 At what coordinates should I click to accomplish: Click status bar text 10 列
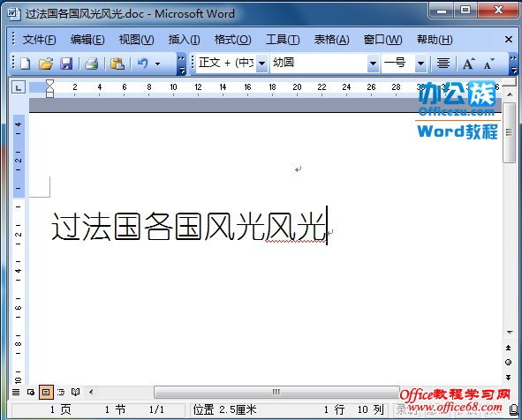tap(371, 409)
